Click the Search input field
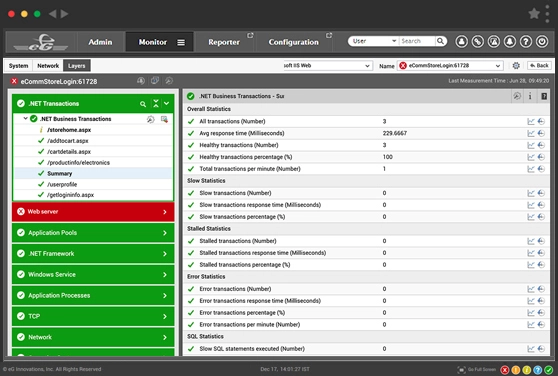The image size is (558, 376). pyautogui.click(x=417, y=41)
